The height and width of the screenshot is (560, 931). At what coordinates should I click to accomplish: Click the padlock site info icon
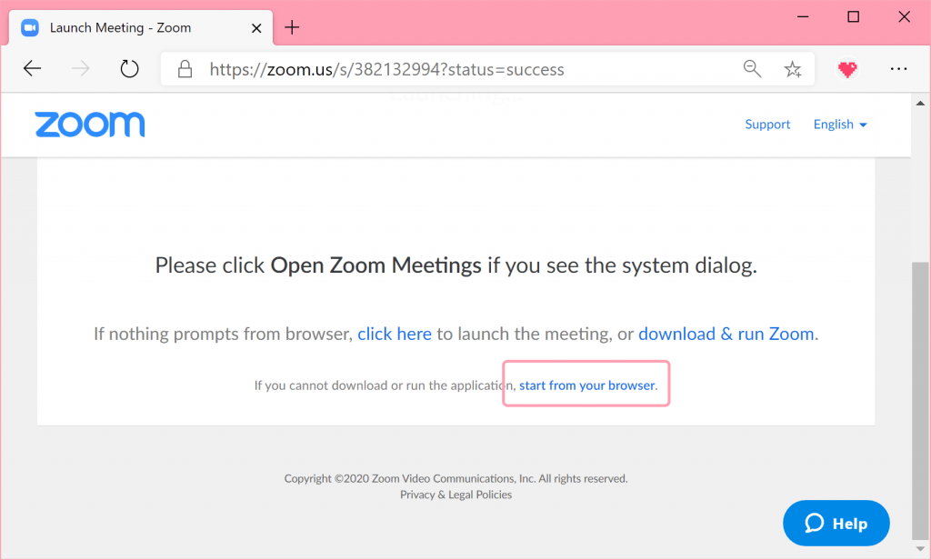(x=185, y=69)
